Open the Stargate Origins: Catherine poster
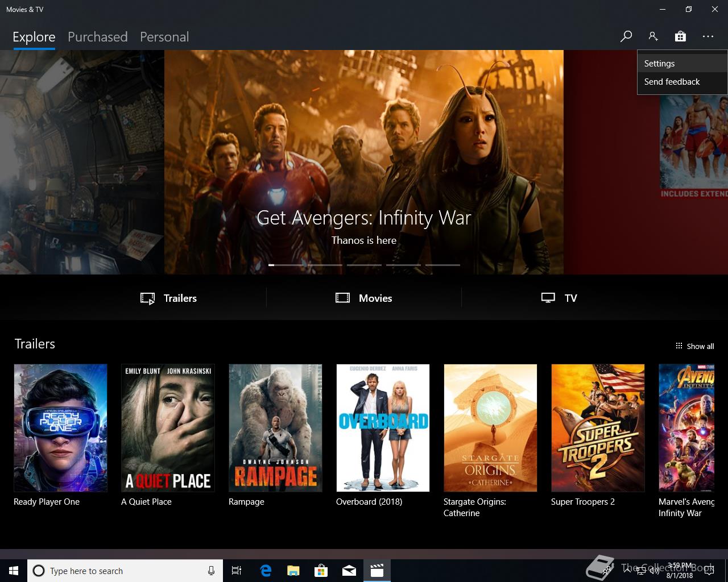728x582 pixels. 490,428
